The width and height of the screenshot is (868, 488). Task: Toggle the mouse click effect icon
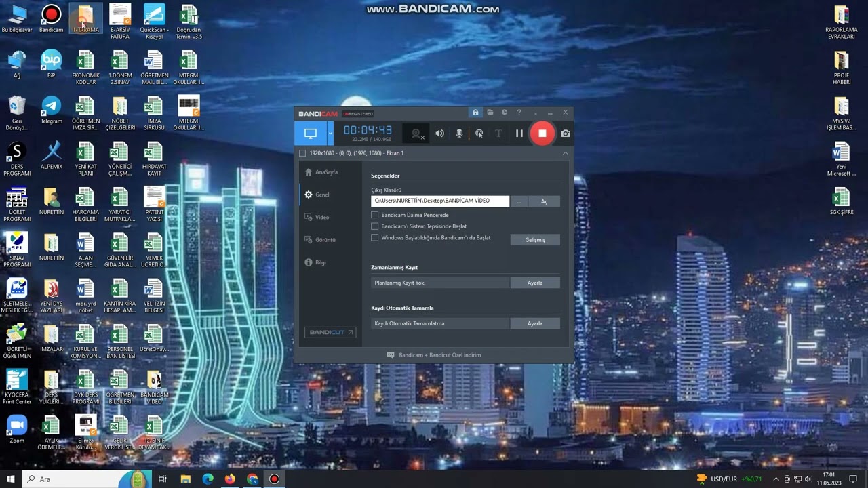point(479,134)
